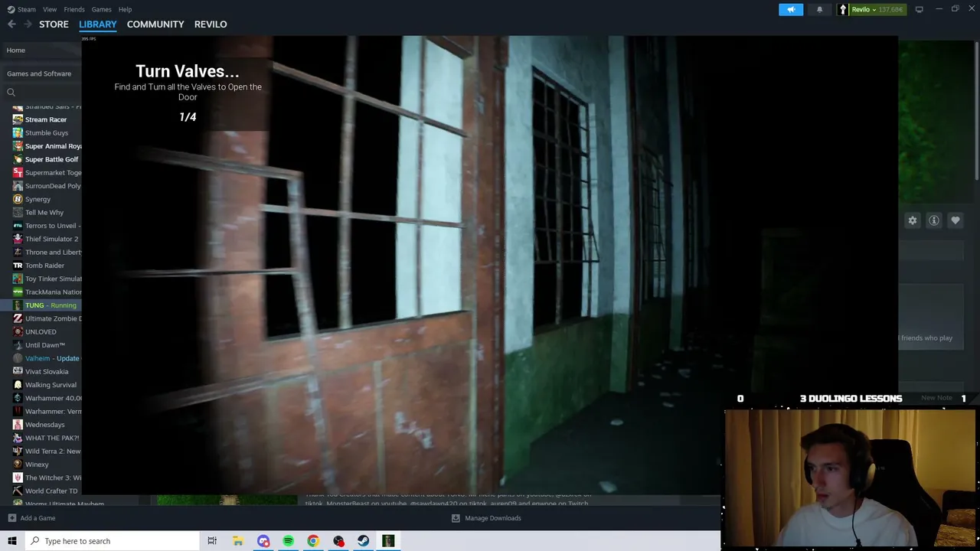Click Manage Downloads
The image size is (980, 551).
(x=493, y=518)
